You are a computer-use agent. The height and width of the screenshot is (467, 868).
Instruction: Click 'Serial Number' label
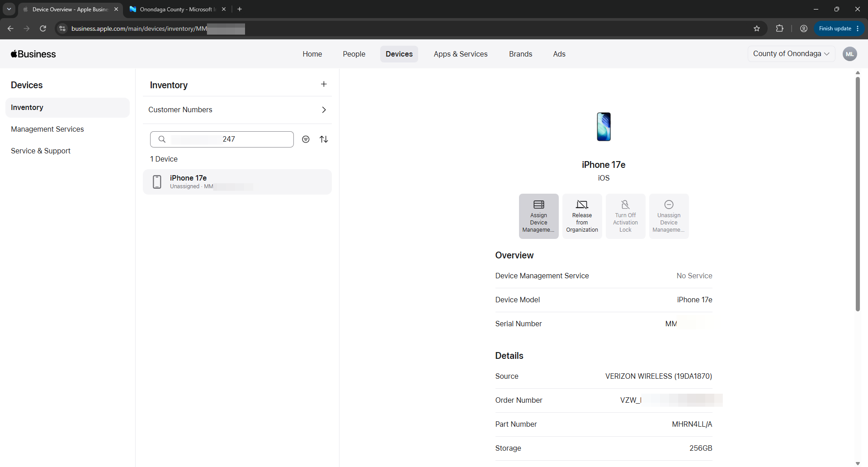[519, 324]
